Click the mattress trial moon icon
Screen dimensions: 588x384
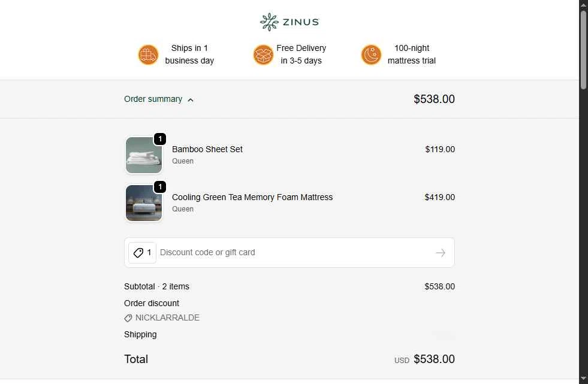(x=371, y=55)
